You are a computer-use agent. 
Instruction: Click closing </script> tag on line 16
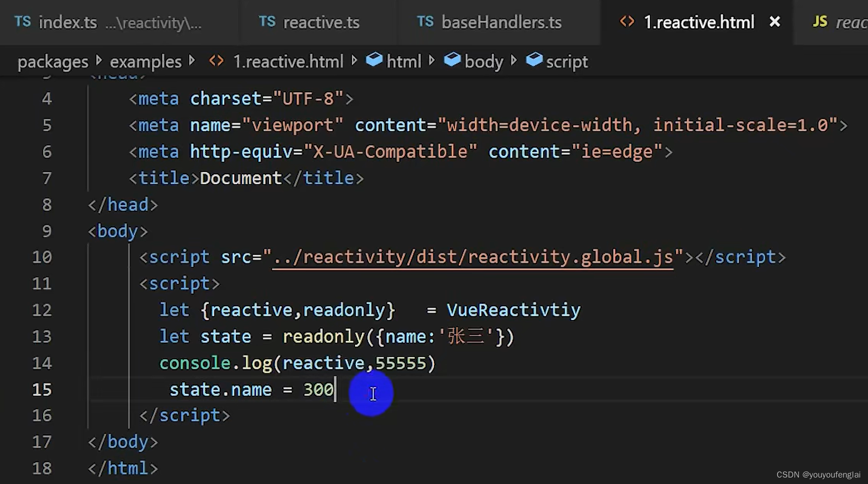(185, 416)
